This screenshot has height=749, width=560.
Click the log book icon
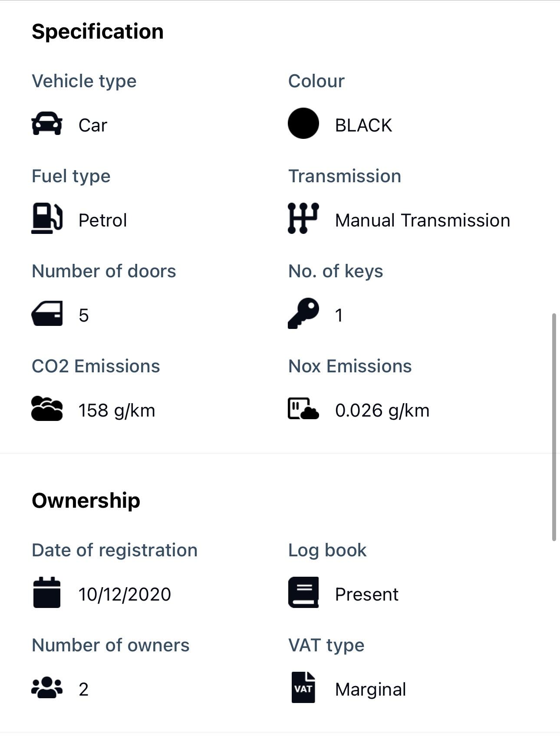303,592
